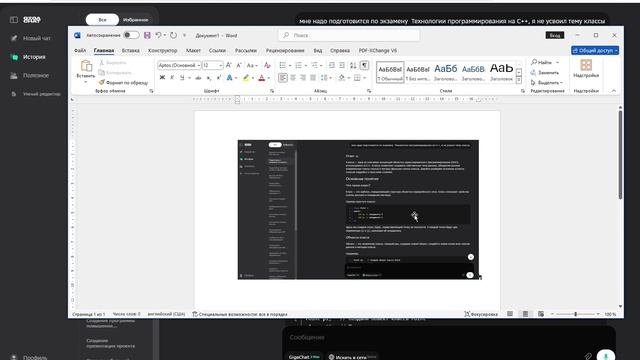Click the Replace (Заменить) icon

coord(533,72)
